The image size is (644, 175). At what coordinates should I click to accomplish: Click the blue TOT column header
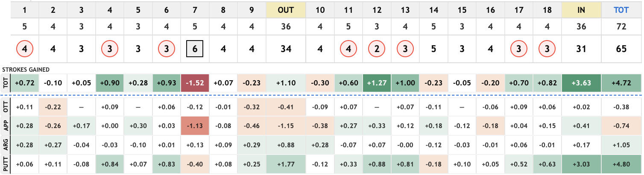(x=621, y=9)
